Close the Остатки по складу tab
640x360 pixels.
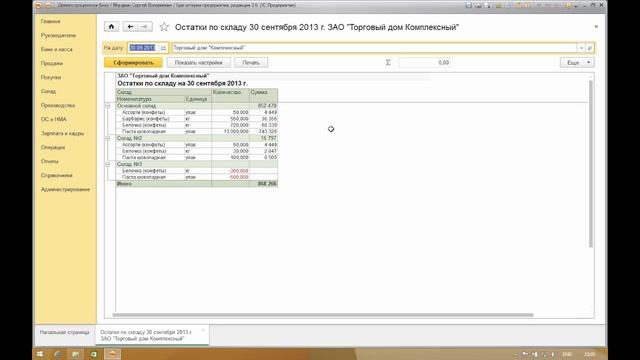(x=203, y=331)
